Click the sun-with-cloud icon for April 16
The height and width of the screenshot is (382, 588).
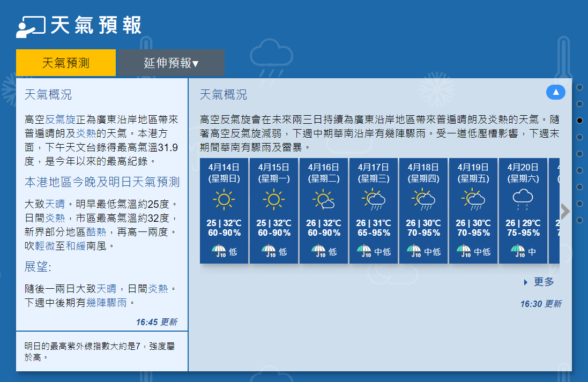[324, 200]
